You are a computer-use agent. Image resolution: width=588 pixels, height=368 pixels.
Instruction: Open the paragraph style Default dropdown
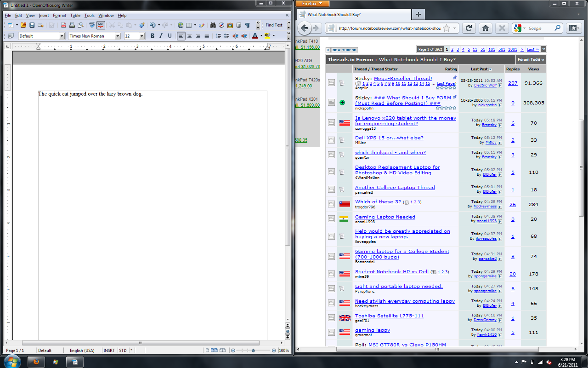pyautogui.click(x=62, y=36)
